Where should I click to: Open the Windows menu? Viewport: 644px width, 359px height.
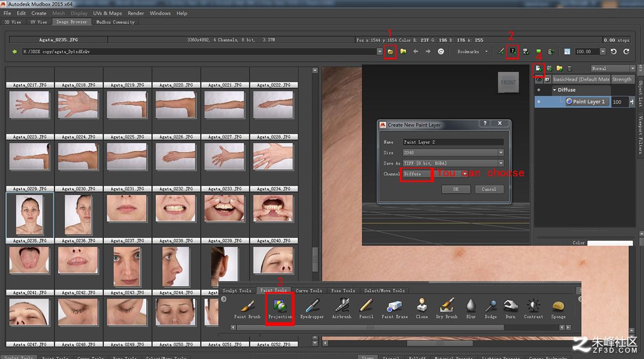160,13
